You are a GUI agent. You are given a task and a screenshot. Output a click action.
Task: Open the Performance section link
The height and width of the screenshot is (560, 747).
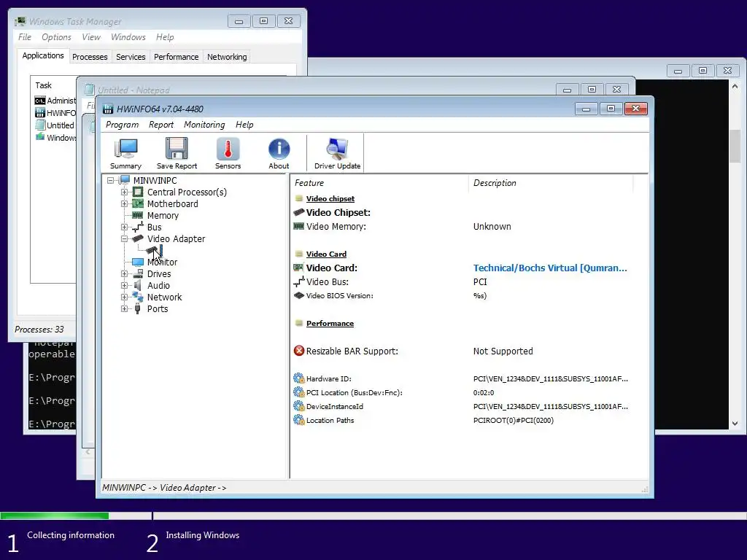click(330, 323)
